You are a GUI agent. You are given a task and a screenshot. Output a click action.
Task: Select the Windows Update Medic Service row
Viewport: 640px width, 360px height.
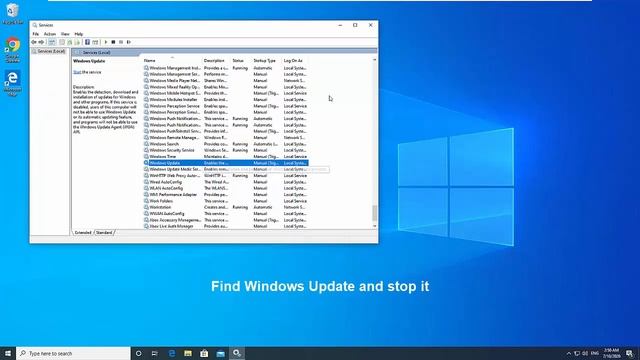[226, 169]
